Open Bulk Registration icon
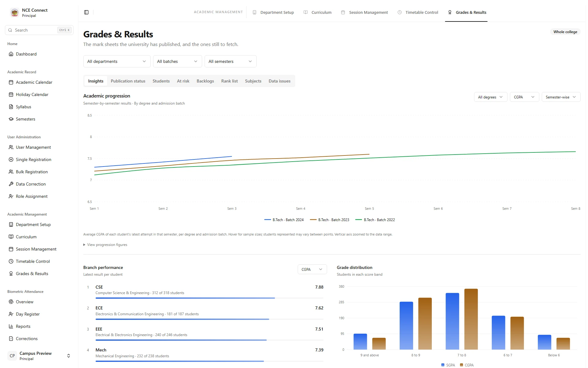This screenshot has width=588, height=368. [x=11, y=172]
